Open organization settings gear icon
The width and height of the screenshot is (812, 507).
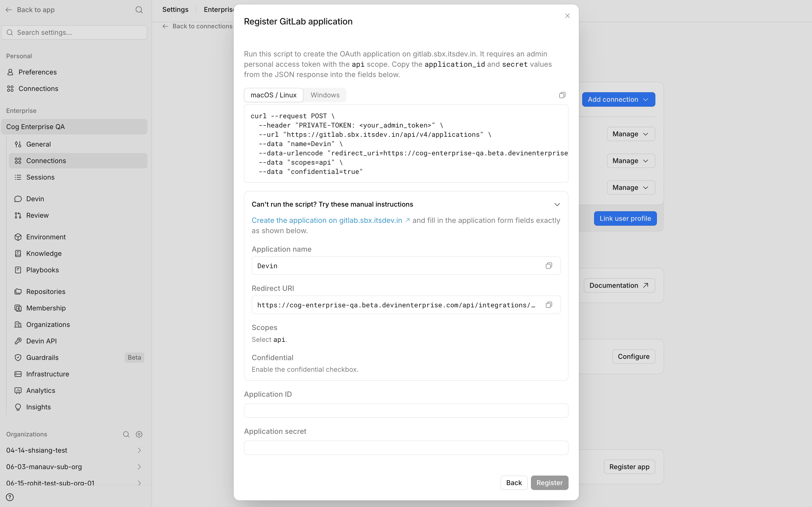coord(139,434)
